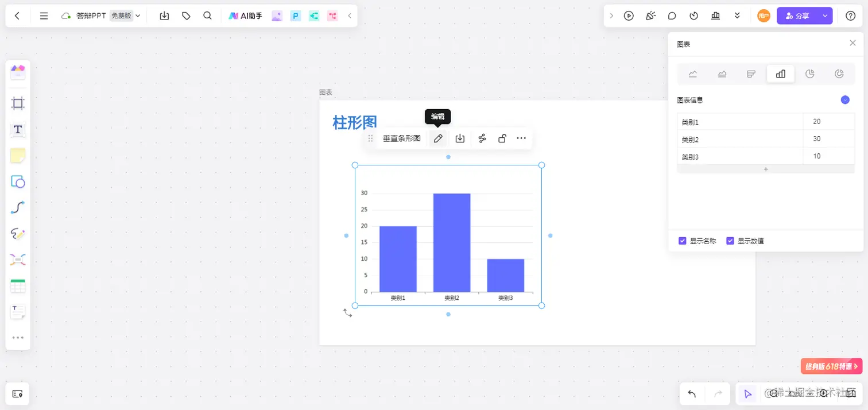Click the 编辑 pencil icon on chart toolbar
868x410 pixels.
coord(438,138)
